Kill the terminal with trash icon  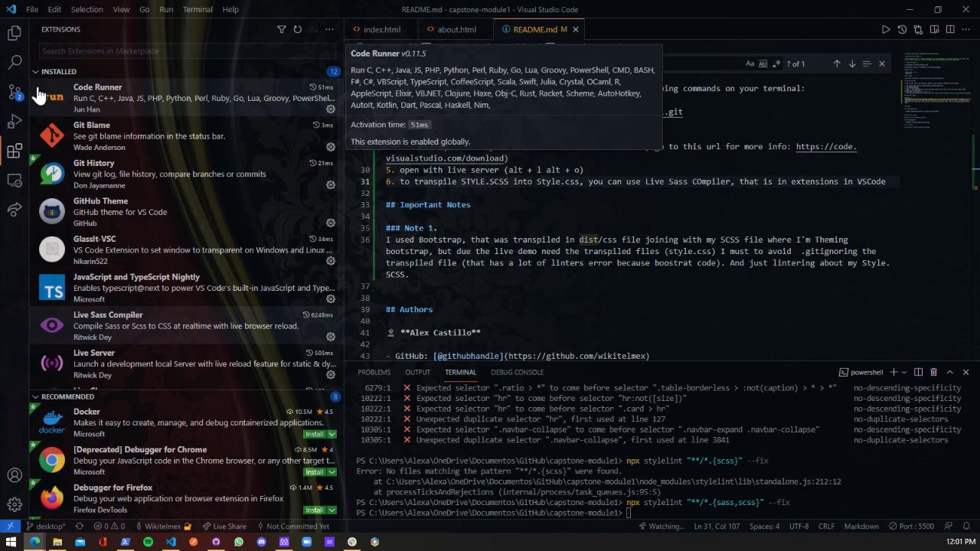[x=933, y=372]
